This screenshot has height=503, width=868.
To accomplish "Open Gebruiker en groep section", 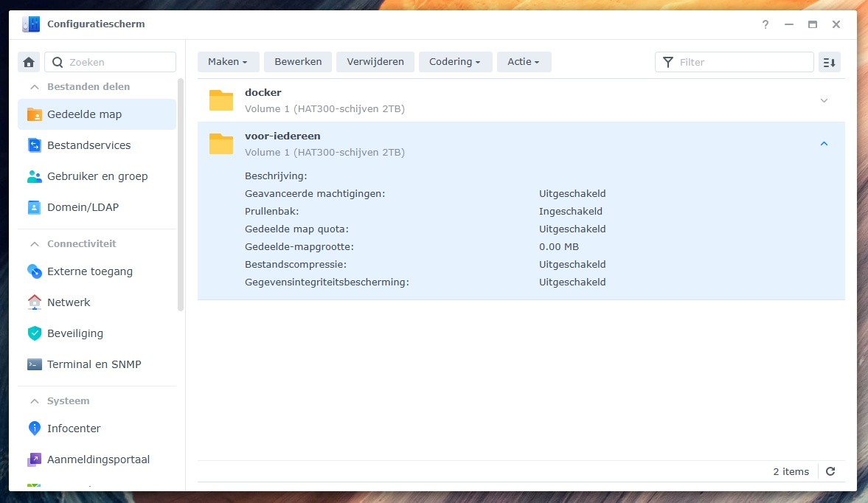I will 97,176.
